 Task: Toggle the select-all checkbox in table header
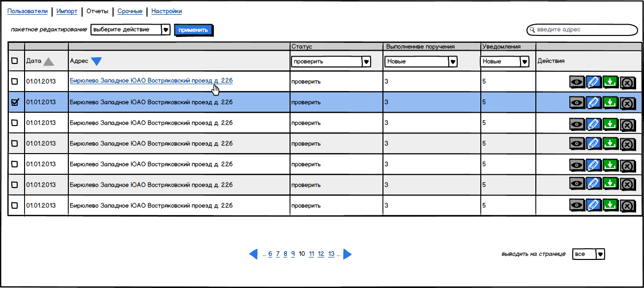point(14,61)
